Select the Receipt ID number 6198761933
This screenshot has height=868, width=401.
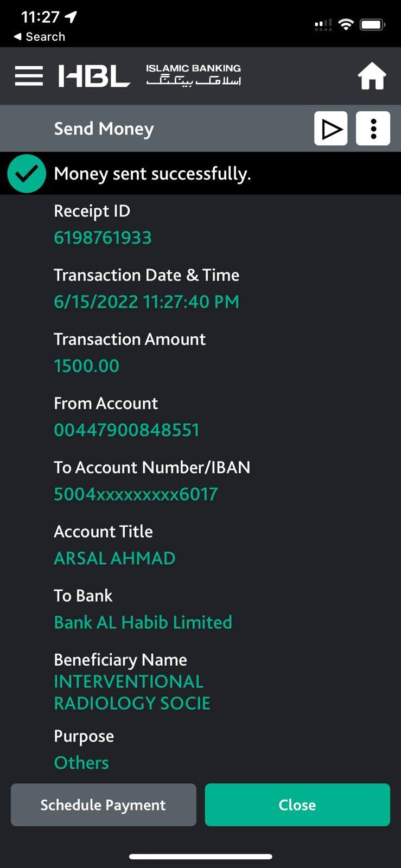(103, 238)
